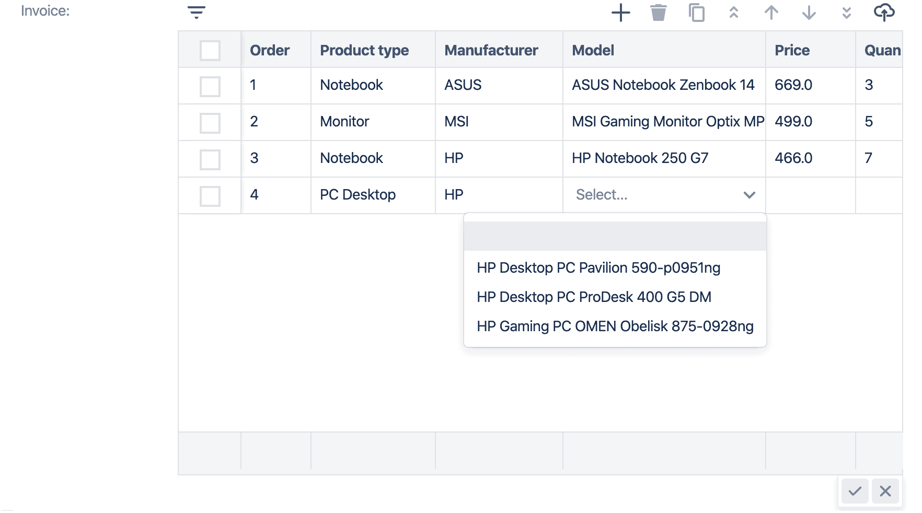Check the box for order row 1
This screenshot has height=513, width=922.
click(210, 86)
